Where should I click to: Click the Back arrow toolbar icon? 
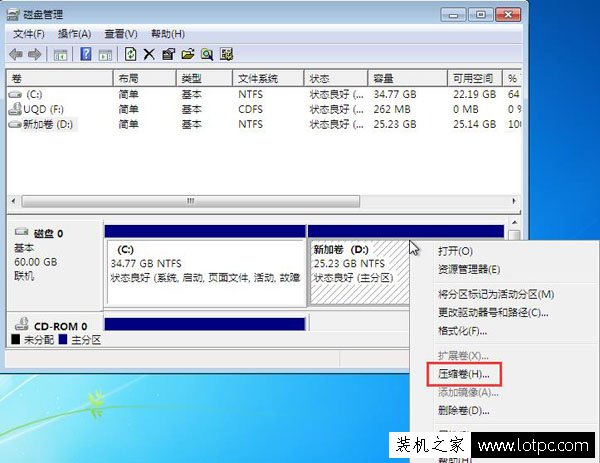(x=16, y=54)
